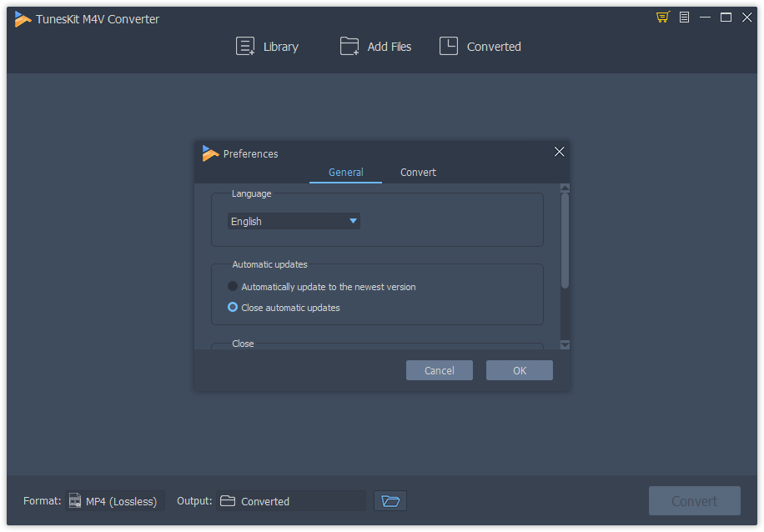Click the Add Files folder icon

coord(349,47)
